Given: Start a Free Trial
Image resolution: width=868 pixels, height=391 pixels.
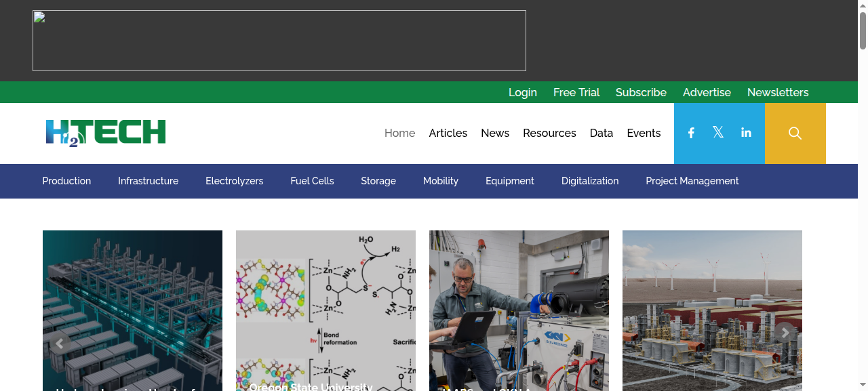Looking at the screenshot, I should point(576,92).
